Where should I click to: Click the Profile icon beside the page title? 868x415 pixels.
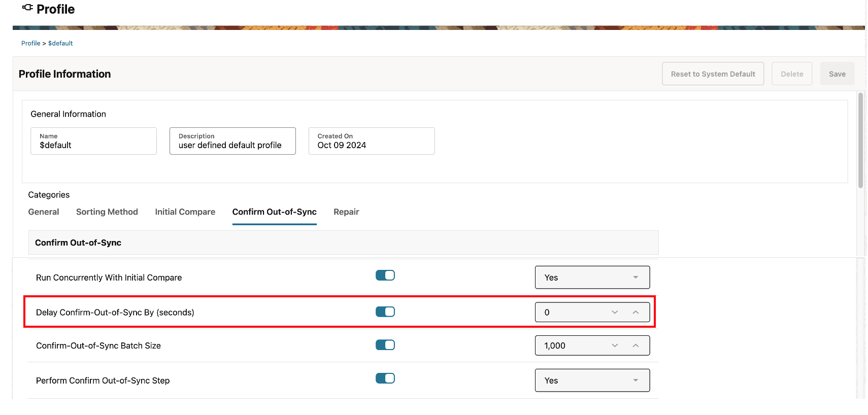click(x=27, y=8)
